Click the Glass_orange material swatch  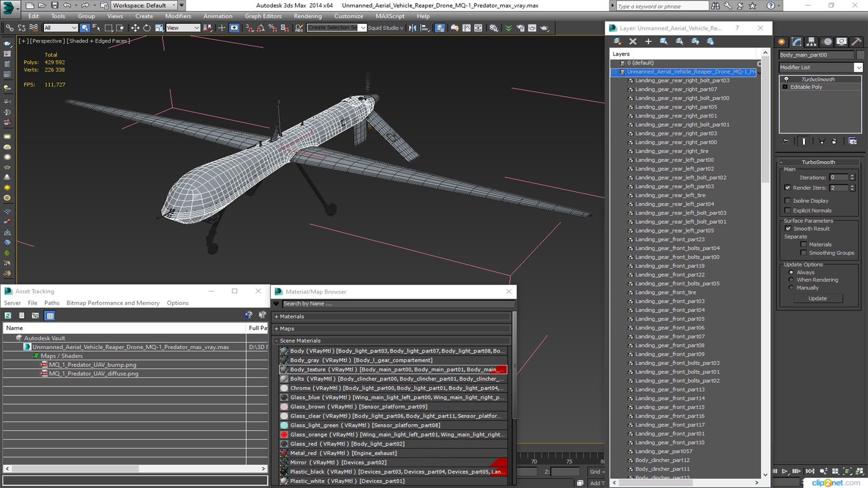(284, 435)
